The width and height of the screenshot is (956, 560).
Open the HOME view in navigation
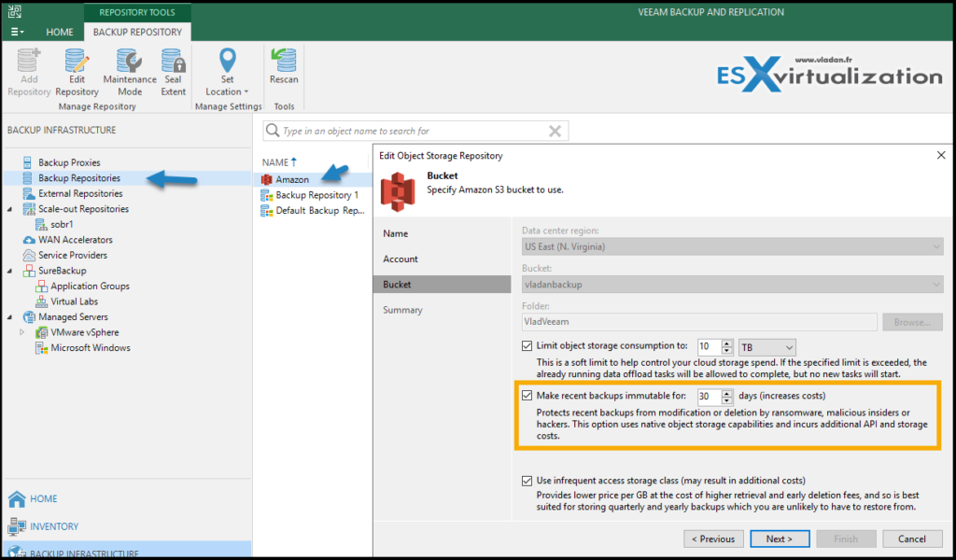(x=43, y=498)
